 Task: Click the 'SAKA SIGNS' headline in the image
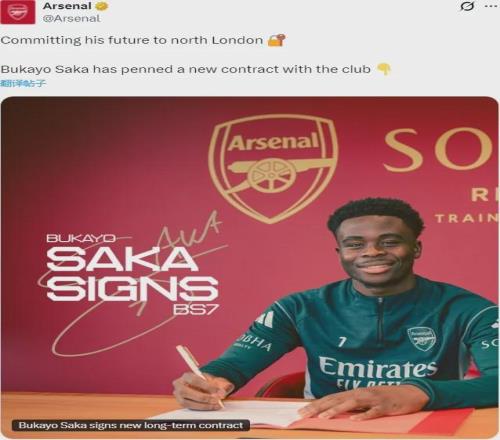pos(132,274)
